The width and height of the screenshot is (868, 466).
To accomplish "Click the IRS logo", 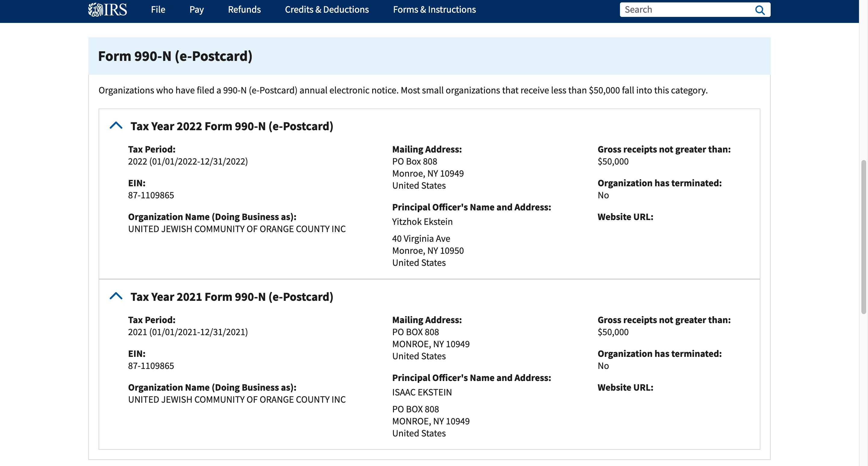I will click(108, 9).
